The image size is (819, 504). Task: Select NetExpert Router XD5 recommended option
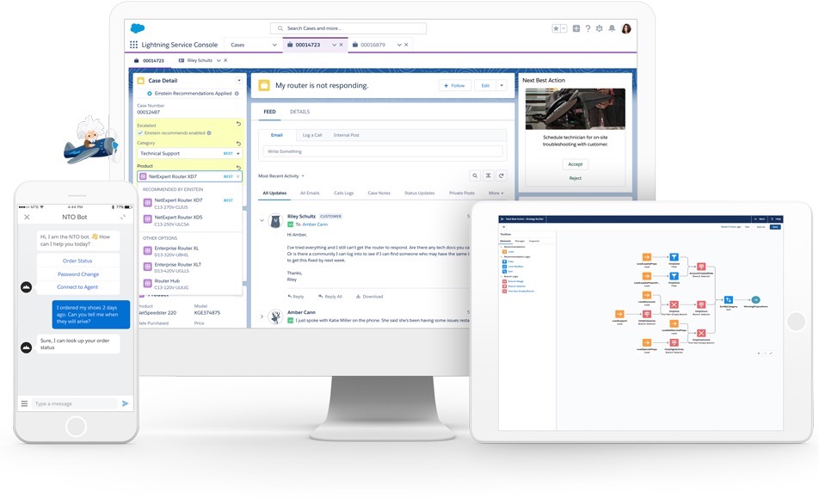190,220
